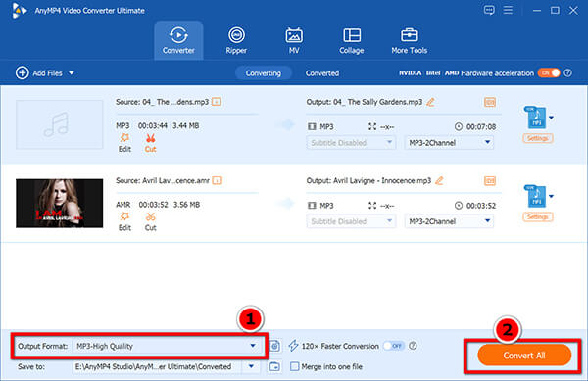Switch to the Collage tab
The image size is (588, 381).
[352, 40]
